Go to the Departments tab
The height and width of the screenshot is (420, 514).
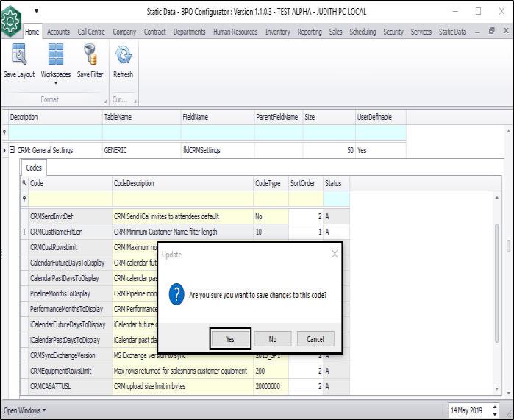point(190,32)
